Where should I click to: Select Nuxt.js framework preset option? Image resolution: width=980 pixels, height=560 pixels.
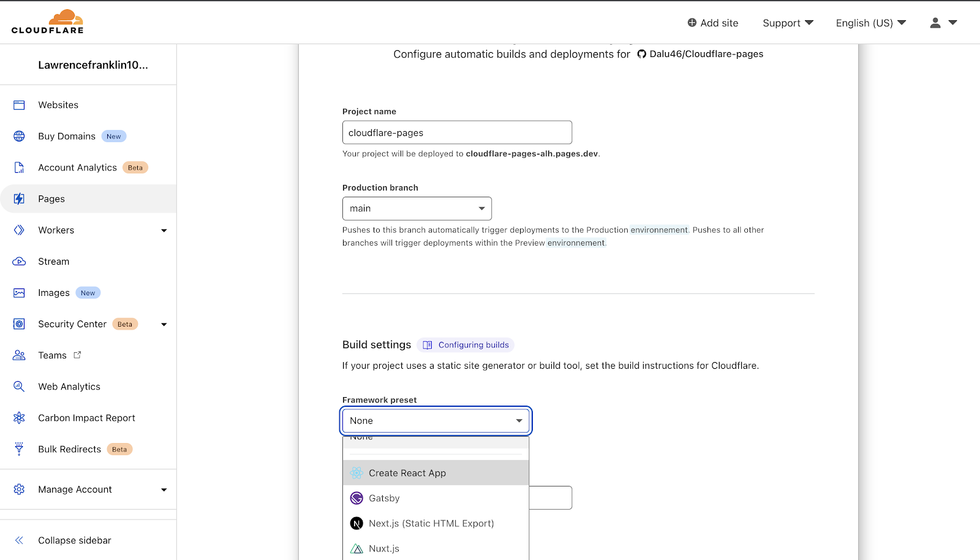tap(435, 548)
